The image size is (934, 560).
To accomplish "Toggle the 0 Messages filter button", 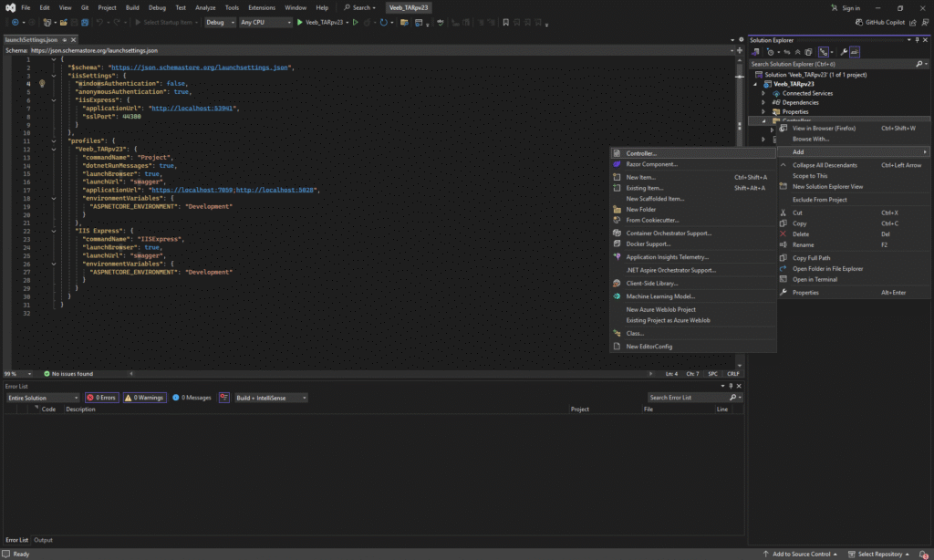I will (192, 398).
